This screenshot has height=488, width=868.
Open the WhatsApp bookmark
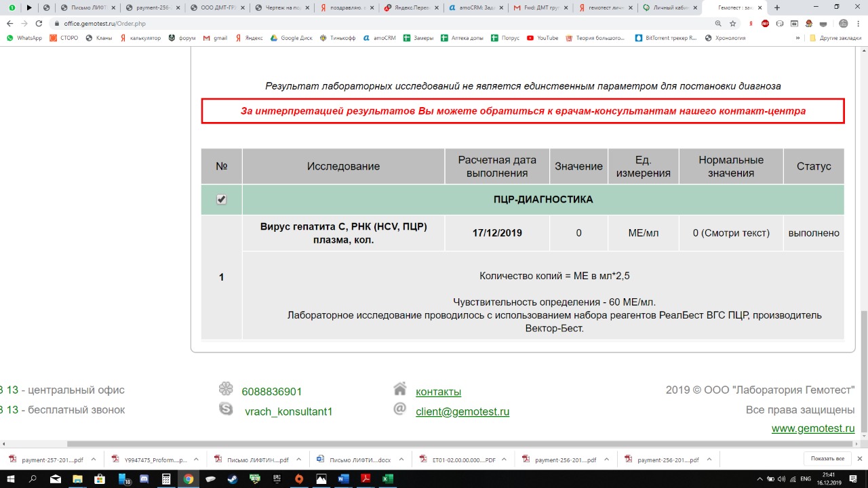(x=24, y=38)
